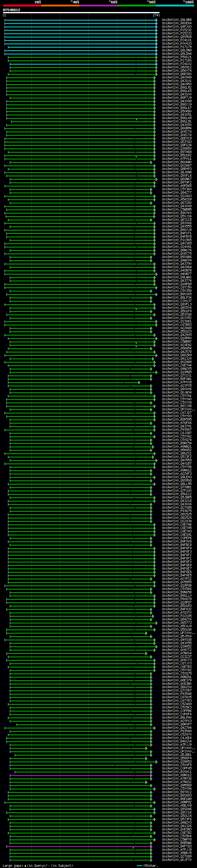Select the UniRef100_Q9LDN9 hit label
The image size is (197, 868).
(177, 50)
